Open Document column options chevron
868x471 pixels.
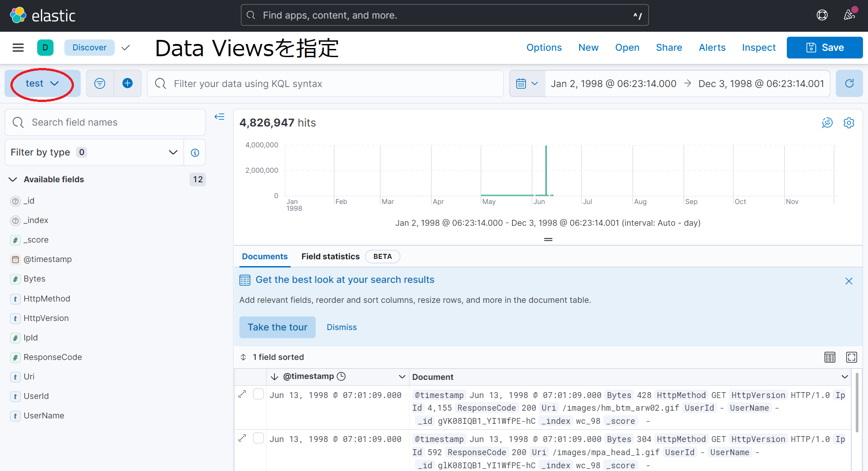844,377
